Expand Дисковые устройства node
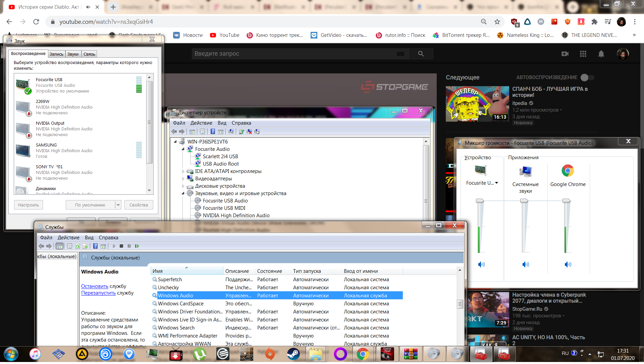Image resolution: width=644 pixels, height=364 pixels. click(183, 186)
